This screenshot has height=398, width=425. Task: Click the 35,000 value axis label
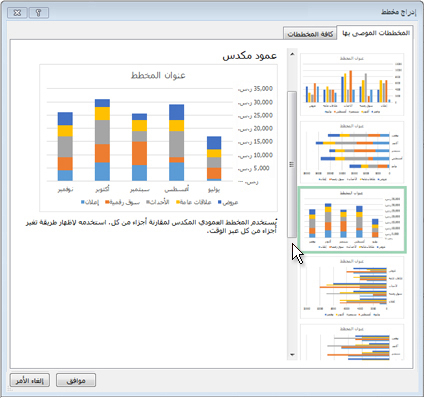tap(255, 89)
